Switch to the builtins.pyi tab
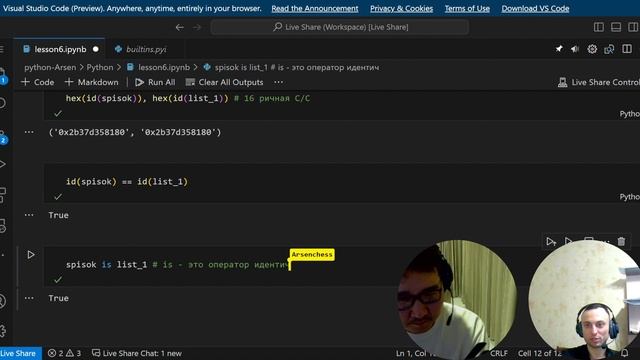The height and width of the screenshot is (360, 640). coord(146,49)
